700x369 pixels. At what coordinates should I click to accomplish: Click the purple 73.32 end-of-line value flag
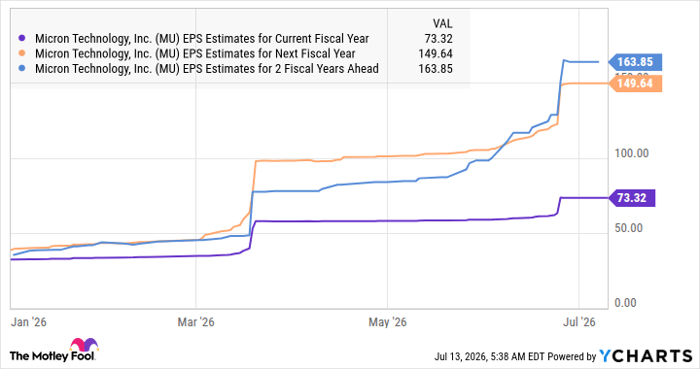click(632, 198)
